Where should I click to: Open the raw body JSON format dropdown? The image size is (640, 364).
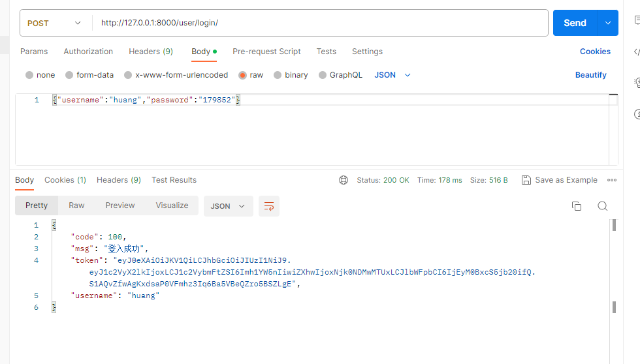click(392, 75)
